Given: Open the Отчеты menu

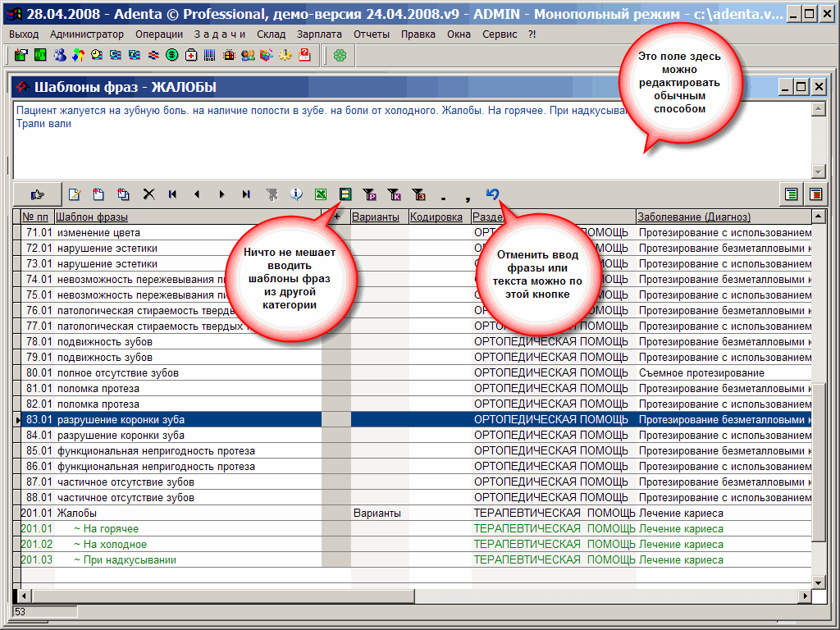Looking at the screenshot, I should (x=372, y=34).
